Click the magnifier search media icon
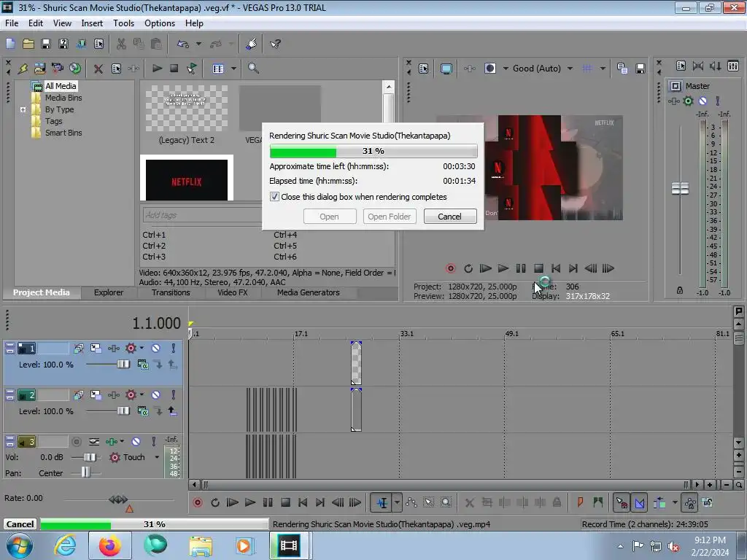Image resolution: width=747 pixels, height=560 pixels. coord(253,69)
